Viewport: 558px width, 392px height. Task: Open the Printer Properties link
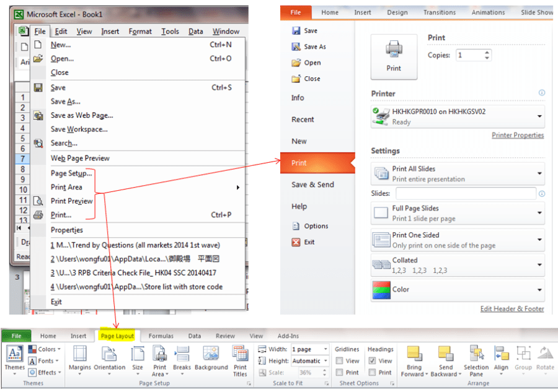[518, 135]
